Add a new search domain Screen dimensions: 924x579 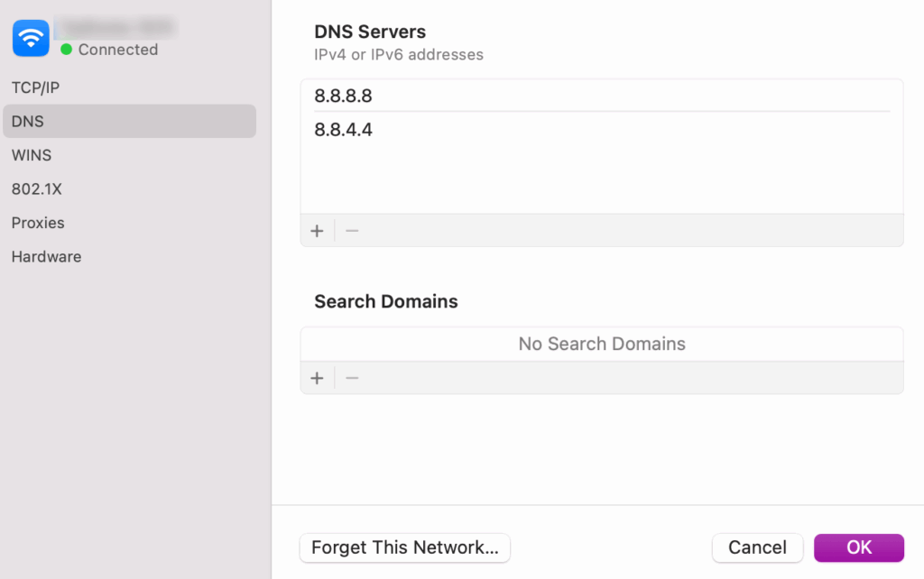coord(317,377)
